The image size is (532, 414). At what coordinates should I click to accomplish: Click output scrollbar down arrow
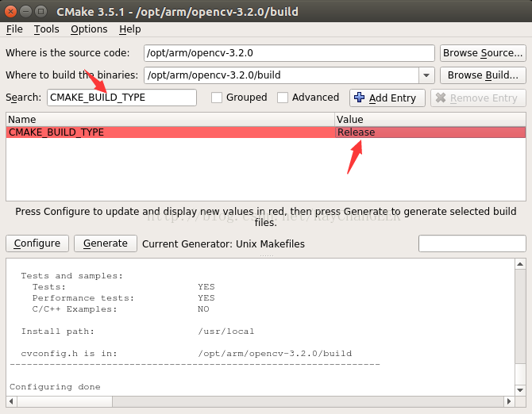(520, 390)
